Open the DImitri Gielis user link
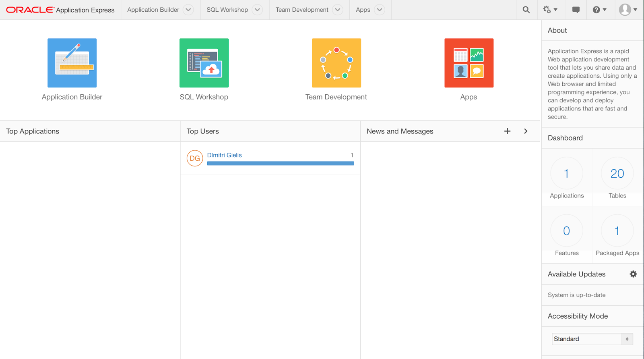644x359 pixels. pos(224,155)
